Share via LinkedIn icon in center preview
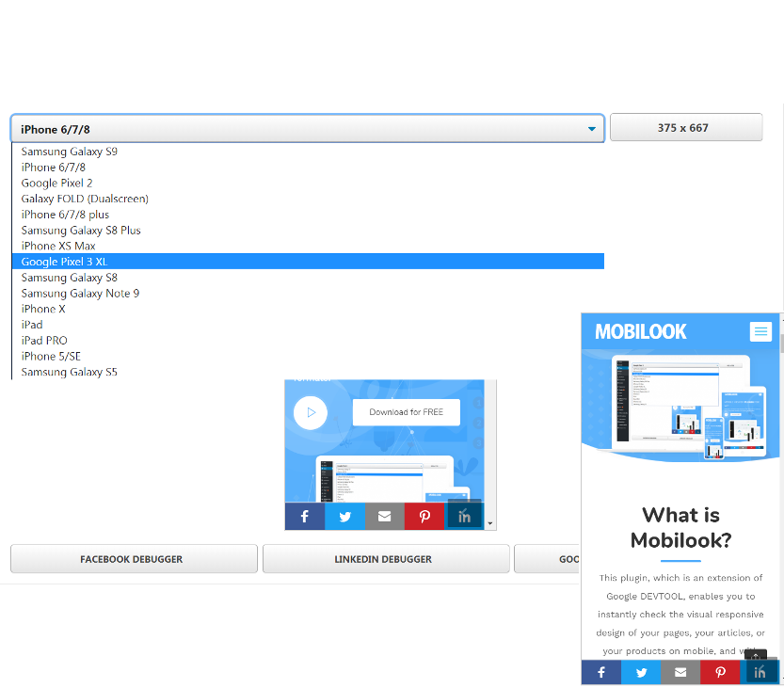The image size is (784, 688). pyautogui.click(x=465, y=517)
